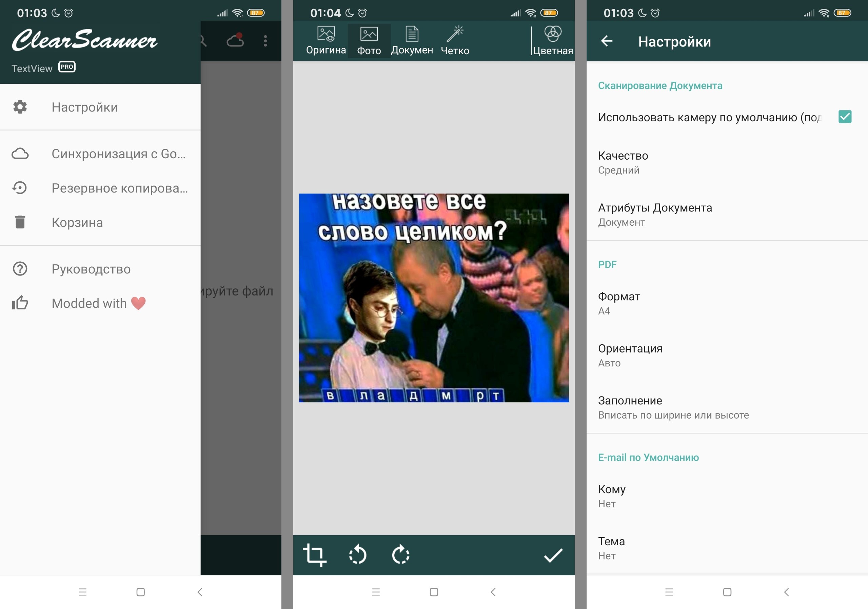Tap the system back button on settings screen

point(786,592)
